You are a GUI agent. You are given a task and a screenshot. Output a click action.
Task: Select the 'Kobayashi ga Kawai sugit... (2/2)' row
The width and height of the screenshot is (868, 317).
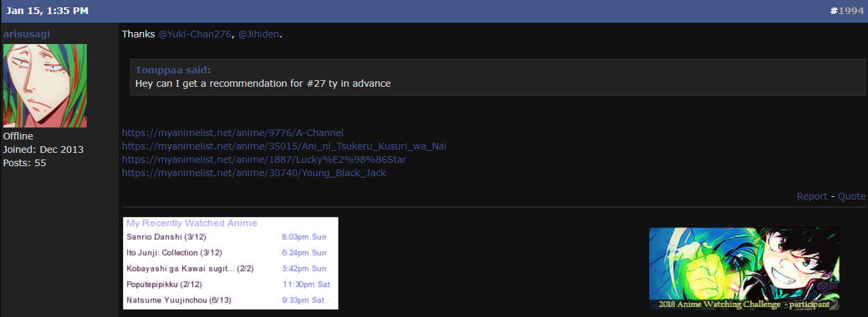[226, 268]
